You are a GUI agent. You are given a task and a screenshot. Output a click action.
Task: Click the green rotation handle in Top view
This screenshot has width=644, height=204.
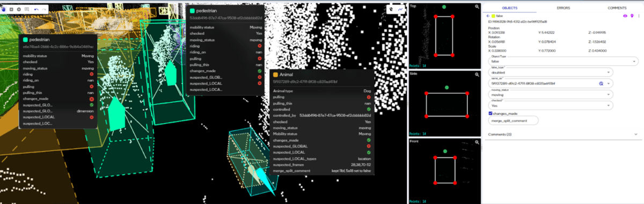tap(444, 7)
